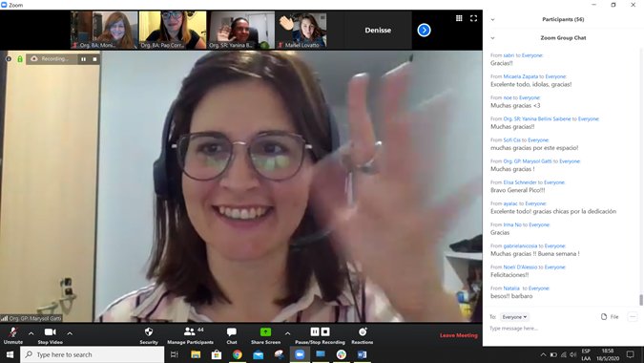This screenshot has height=363, width=644.
Task: Collapse the Zoom Group Chat panel
Action: click(492, 38)
